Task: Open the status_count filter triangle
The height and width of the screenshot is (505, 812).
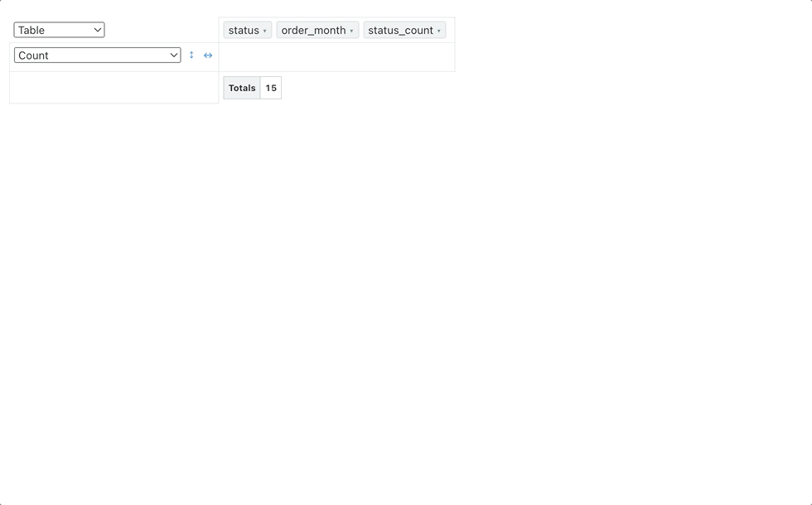Action: (438, 31)
